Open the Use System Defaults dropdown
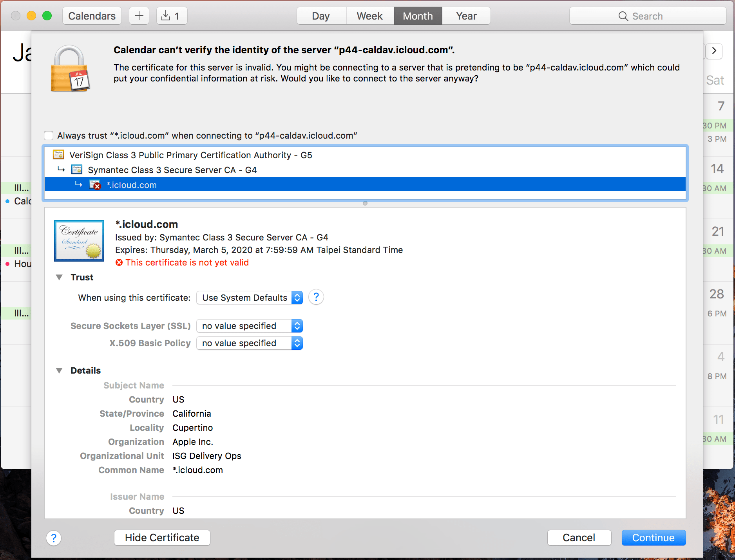The width and height of the screenshot is (735, 560). (249, 297)
